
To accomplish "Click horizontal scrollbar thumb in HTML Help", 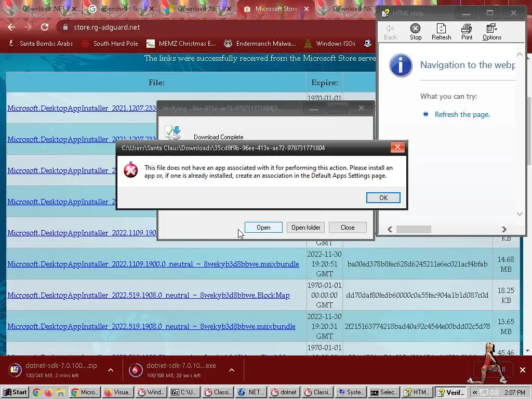I will 414,229.
